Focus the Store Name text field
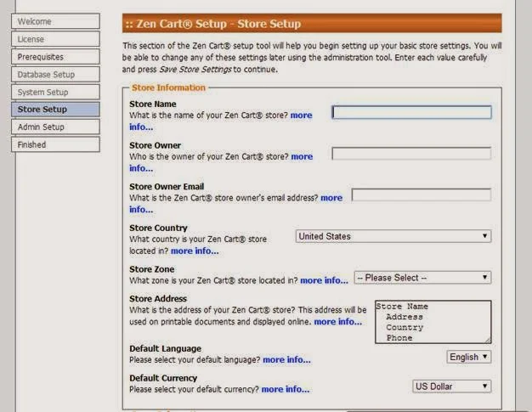This screenshot has width=532, height=412. click(x=411, y=112)
